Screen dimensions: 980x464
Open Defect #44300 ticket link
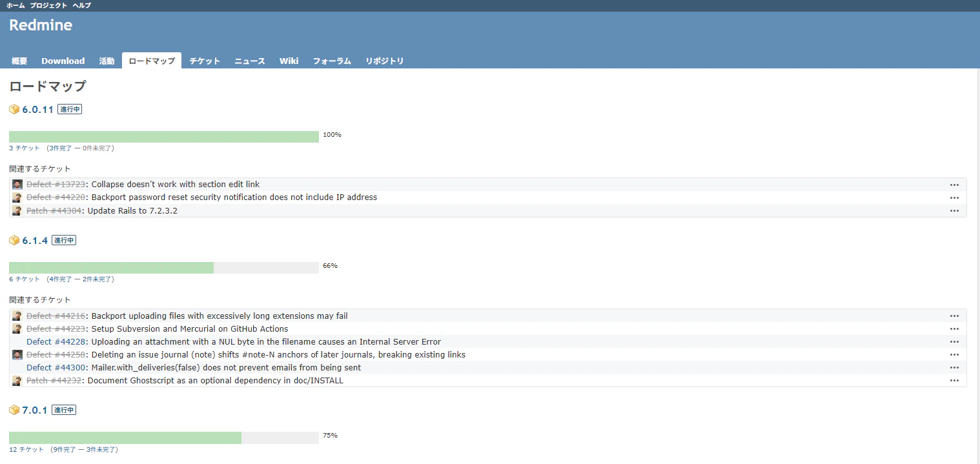click(x=56, y=368)
